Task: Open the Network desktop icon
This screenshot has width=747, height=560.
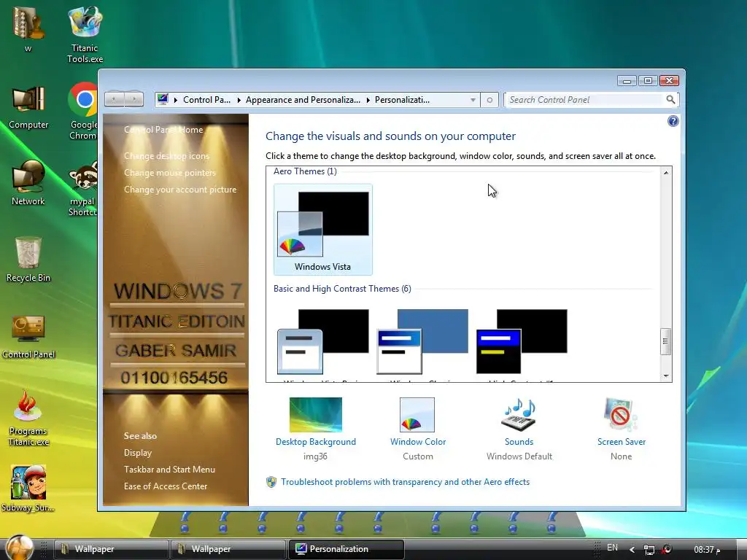Action: 28,182
